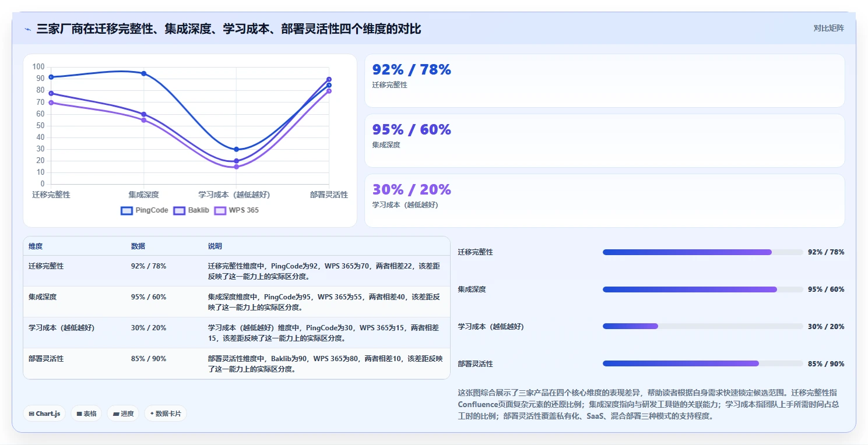Click the 数据卡片 tag chip

pyautogui.click(x=166, y=414)
